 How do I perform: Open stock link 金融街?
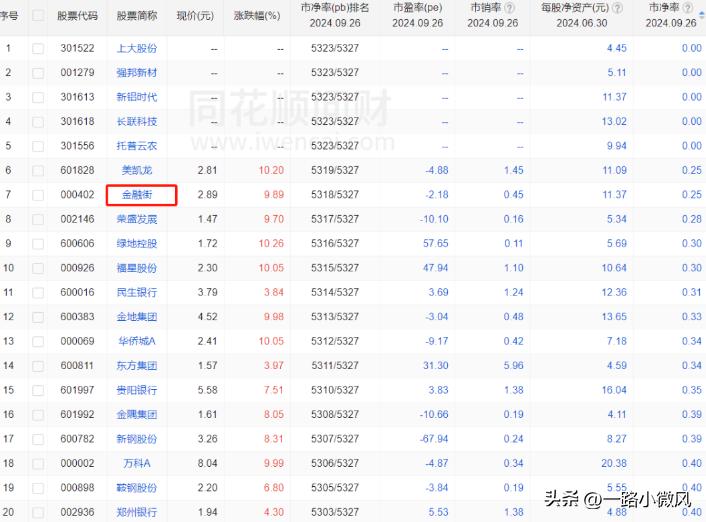[137, 195]
